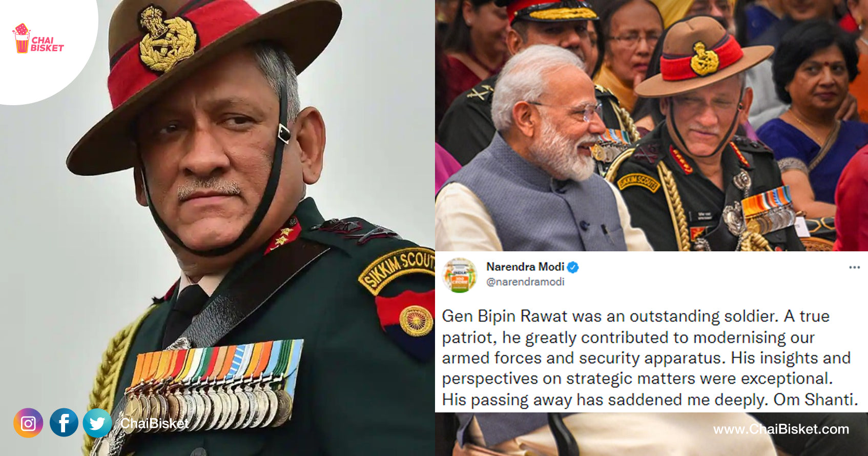Click the Chai Bisket logo
The height and width of the screenshot is (456, 868).
38,38
